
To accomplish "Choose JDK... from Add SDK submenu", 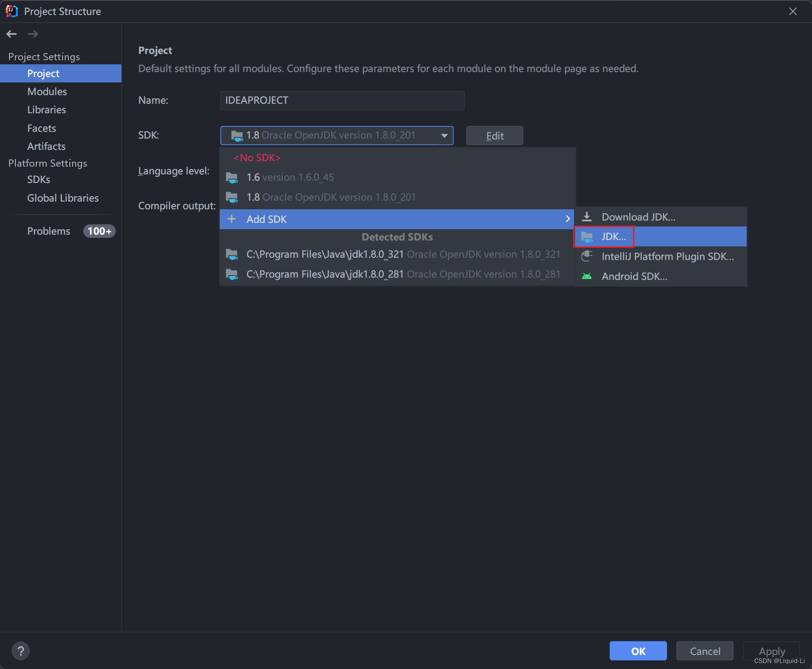I will coord(661,236).
